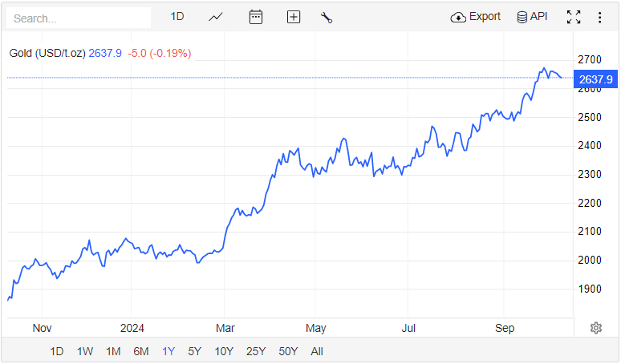Click the 2637.9 current price tag on axis
The image size is (621, 364).
[595, 79]
